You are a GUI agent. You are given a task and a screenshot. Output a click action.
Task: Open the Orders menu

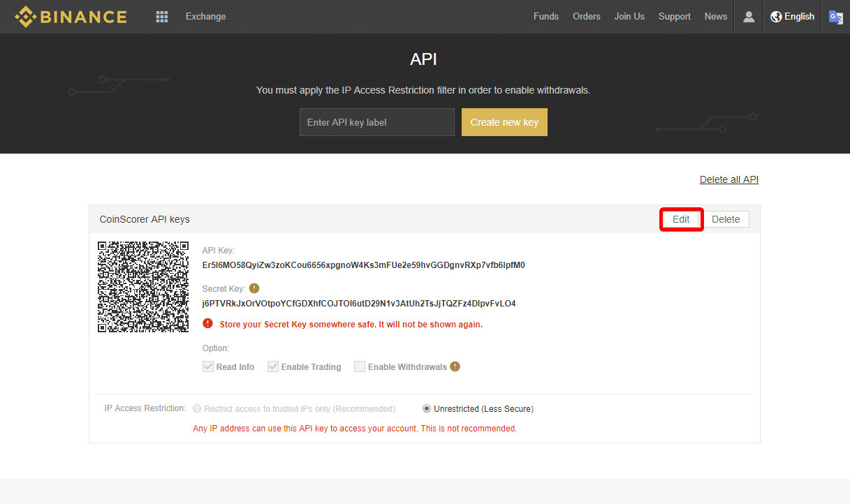(587, 17)
